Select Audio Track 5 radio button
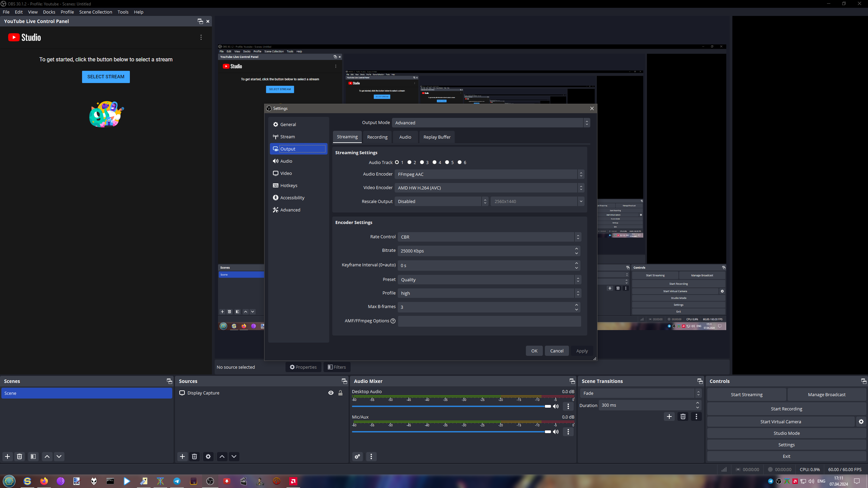The image size is (868, 488). click(x=447, y=162)
